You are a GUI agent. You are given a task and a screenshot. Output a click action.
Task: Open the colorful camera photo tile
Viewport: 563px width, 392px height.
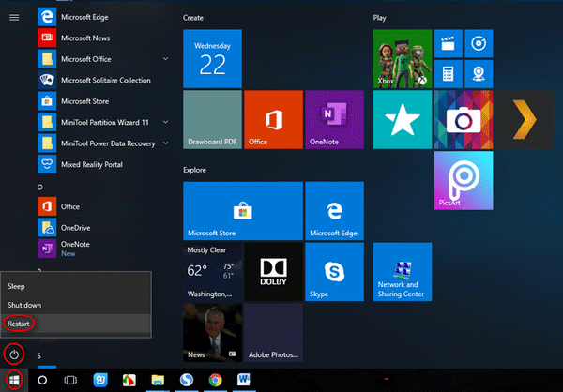coord(464,119)
